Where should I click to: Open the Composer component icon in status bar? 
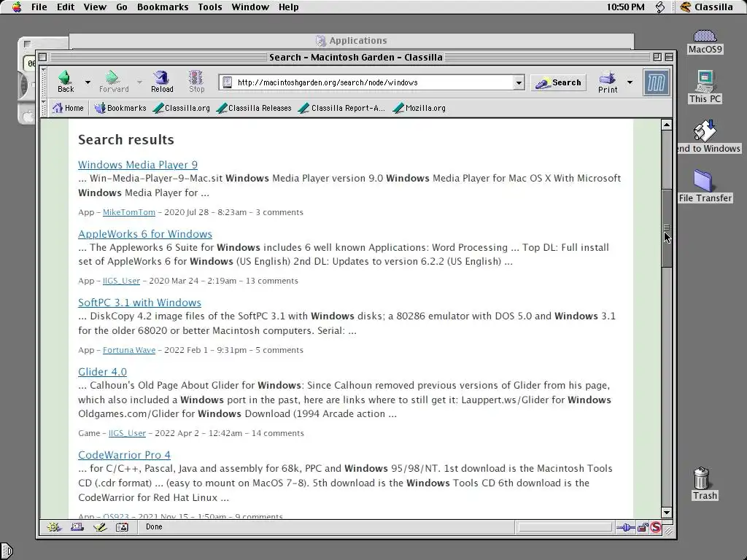tap(100, 527)
